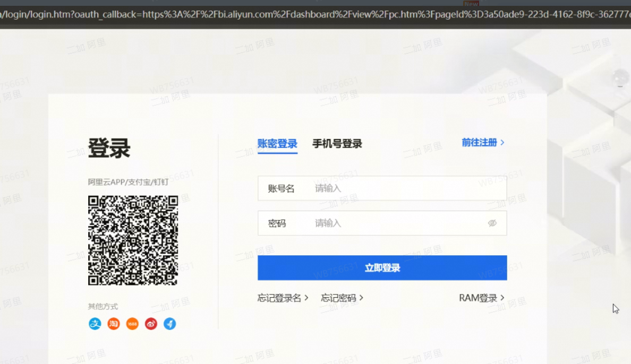The image size is (631, 364).
Task: Click the 登录 heading text
Action: tap(109, 148)
